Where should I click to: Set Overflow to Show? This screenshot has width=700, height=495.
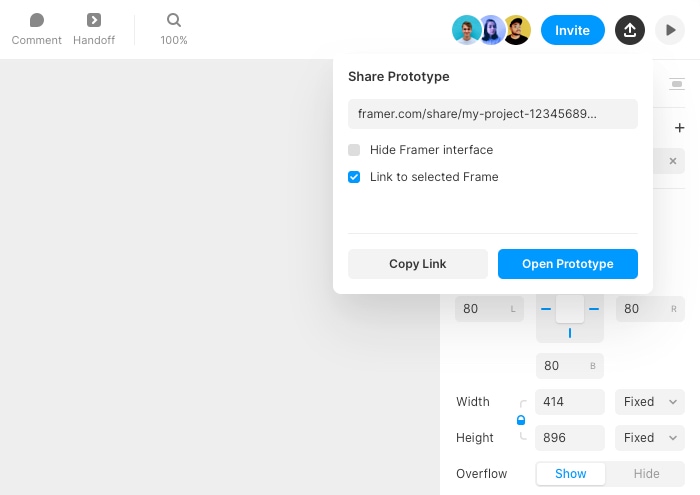pos(571,474)
